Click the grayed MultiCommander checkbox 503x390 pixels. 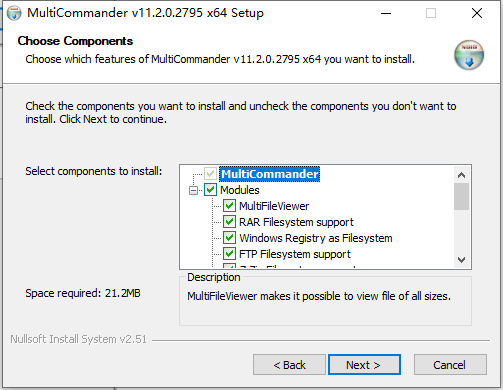pyautogui.click(x=210, y=174)
